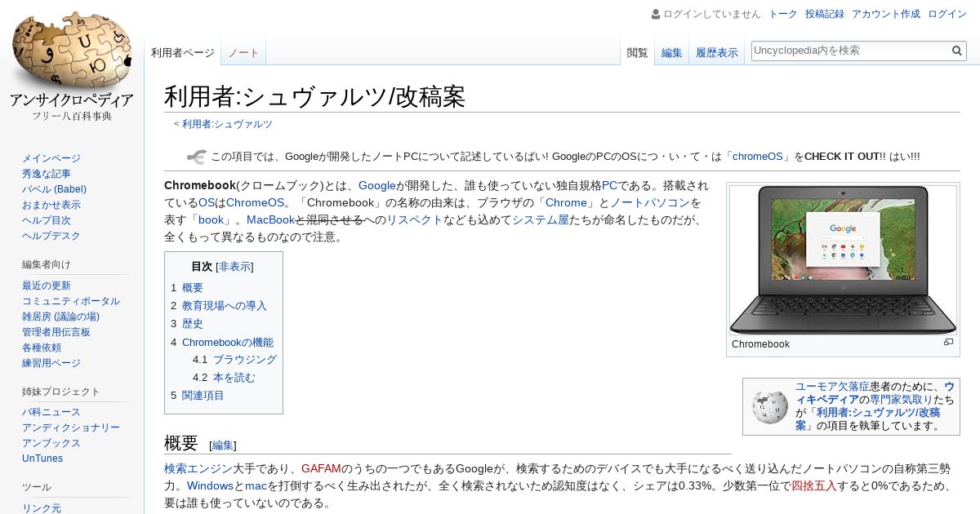Hide the table of contents via 非表示
The image size is (980, 514).
(234, 267)
